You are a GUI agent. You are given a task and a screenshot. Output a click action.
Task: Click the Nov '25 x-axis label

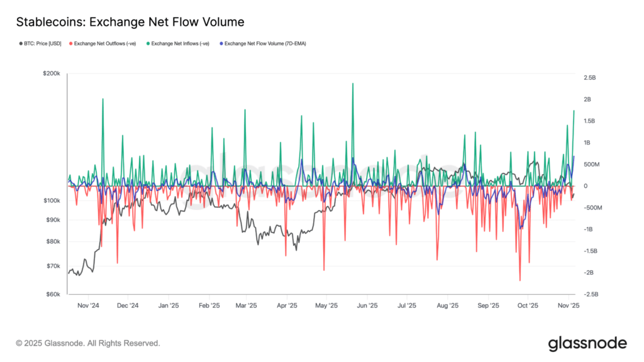pyautogui.click(x=569, y=305)
